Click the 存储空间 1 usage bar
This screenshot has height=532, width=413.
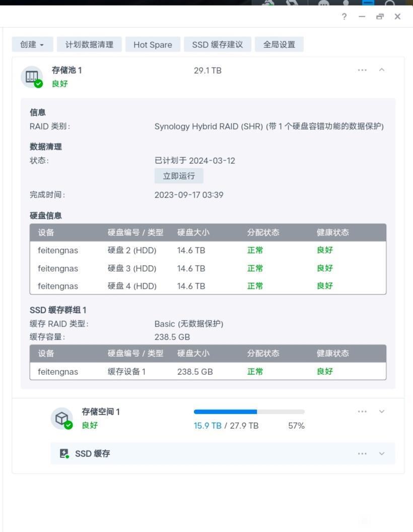(249, 412)
